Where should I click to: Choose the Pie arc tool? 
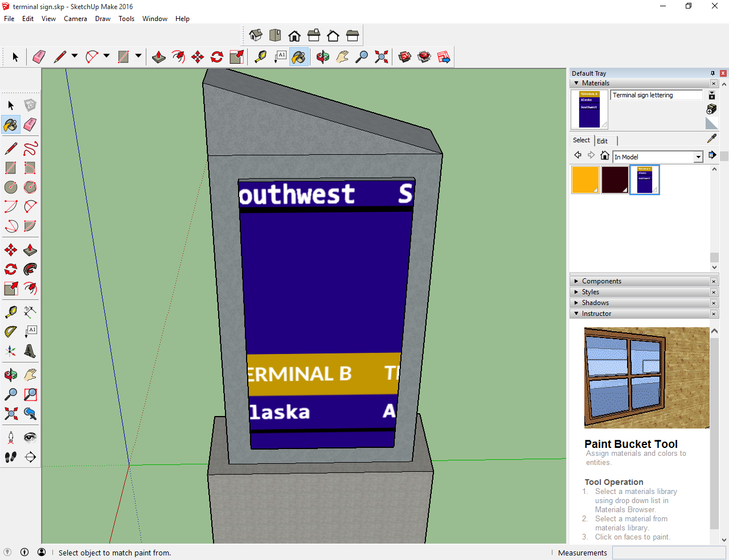point(30,226)
